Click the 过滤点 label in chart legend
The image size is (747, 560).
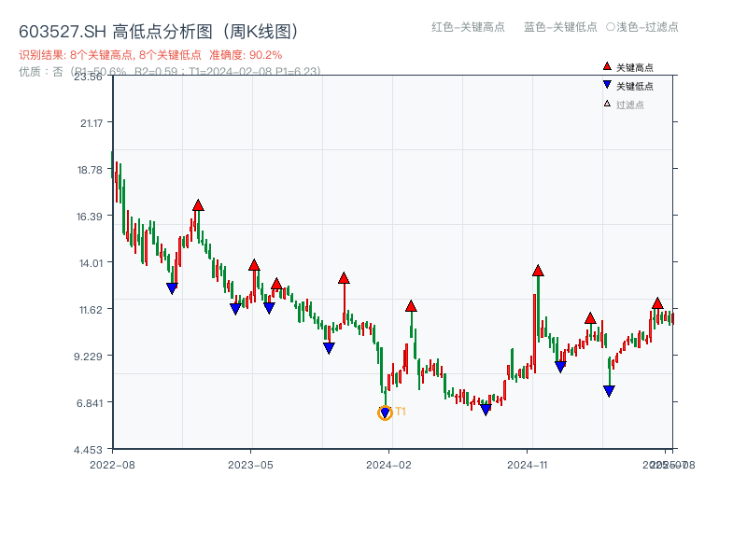[x=629, y=105]
